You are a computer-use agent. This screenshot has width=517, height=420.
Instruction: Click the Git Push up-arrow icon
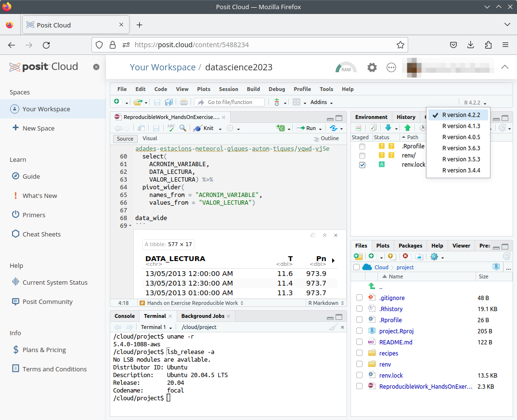(407, 128)
